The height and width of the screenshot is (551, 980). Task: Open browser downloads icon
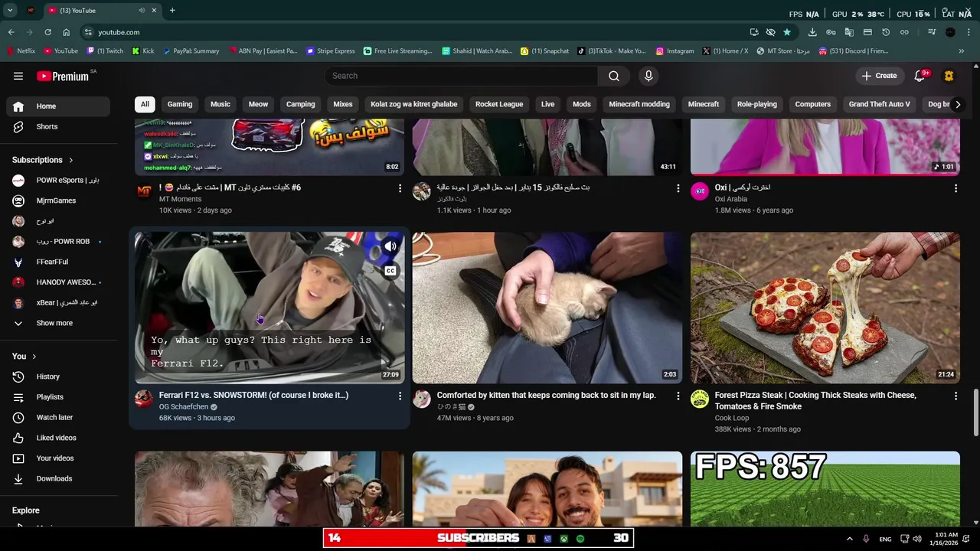tap(812, 32)
